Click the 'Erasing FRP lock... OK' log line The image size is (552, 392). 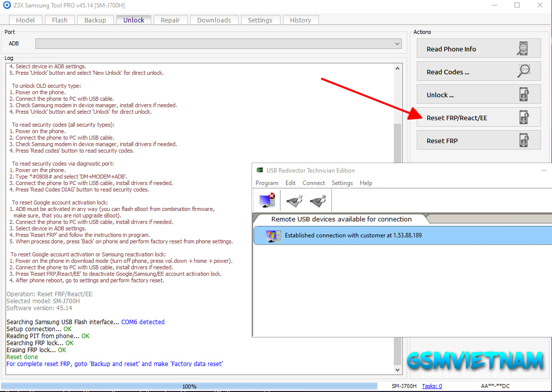point(36,350)
